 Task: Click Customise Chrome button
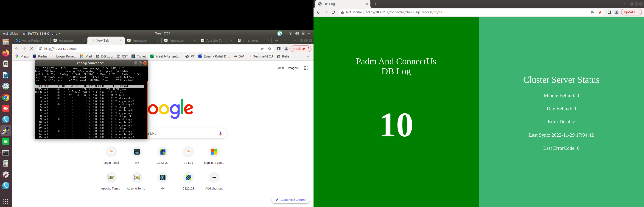point(291,200)
